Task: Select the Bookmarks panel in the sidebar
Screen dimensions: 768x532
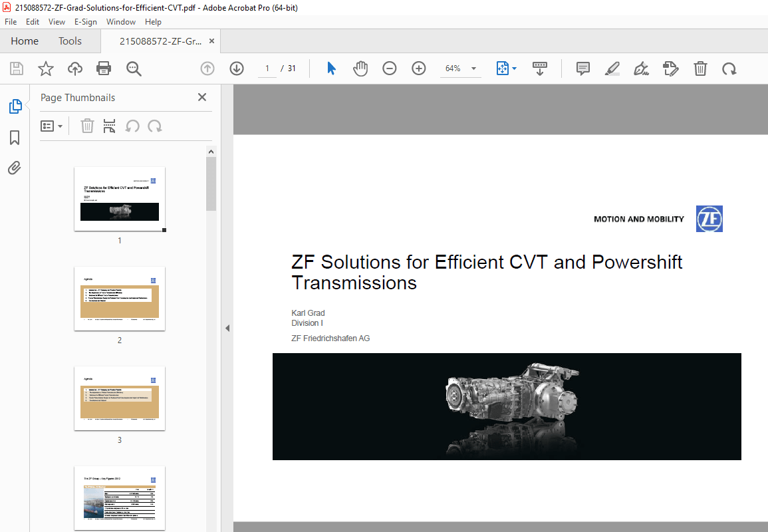Action: click(x=14, y=138)
